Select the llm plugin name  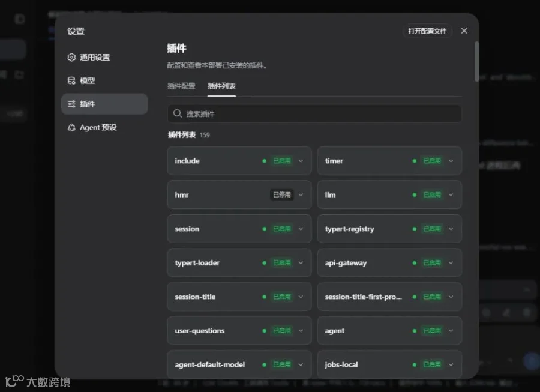(x=330, y=194)
